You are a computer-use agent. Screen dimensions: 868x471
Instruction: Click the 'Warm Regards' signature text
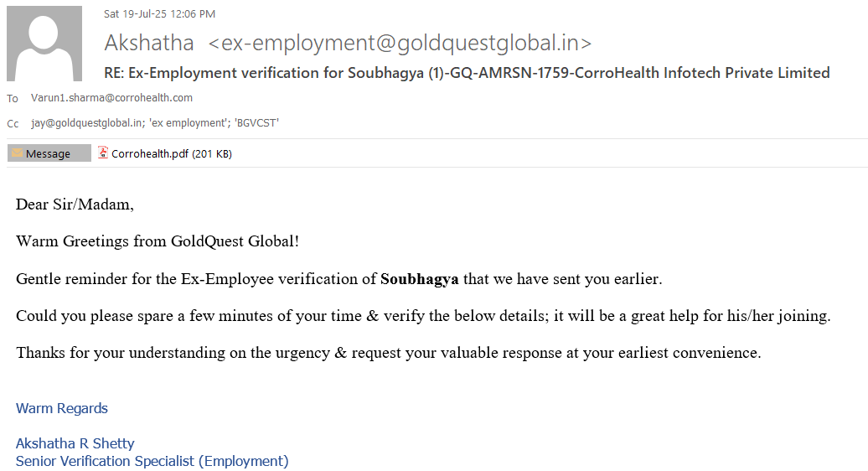[x=62, y=409]
